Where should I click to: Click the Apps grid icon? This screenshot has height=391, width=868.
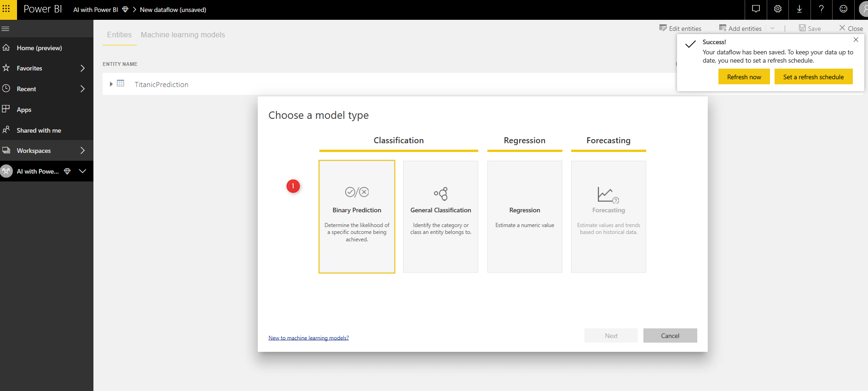click(x=6, y=109)
